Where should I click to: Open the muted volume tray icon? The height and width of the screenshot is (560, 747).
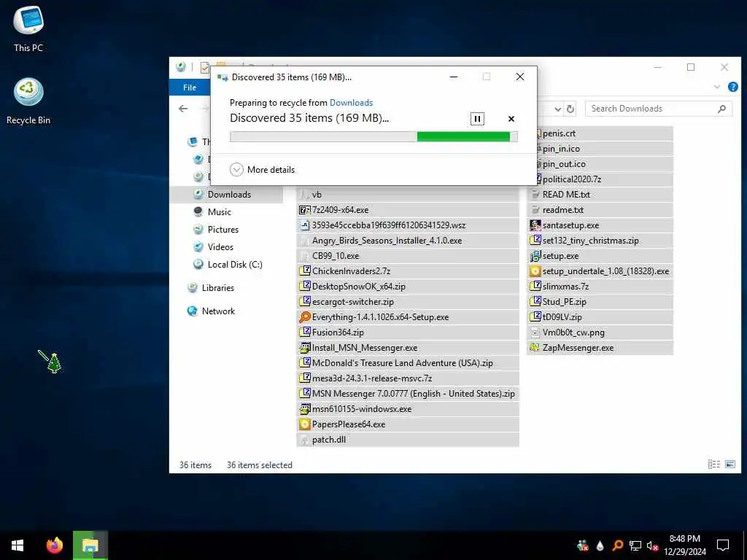point(652,545)
